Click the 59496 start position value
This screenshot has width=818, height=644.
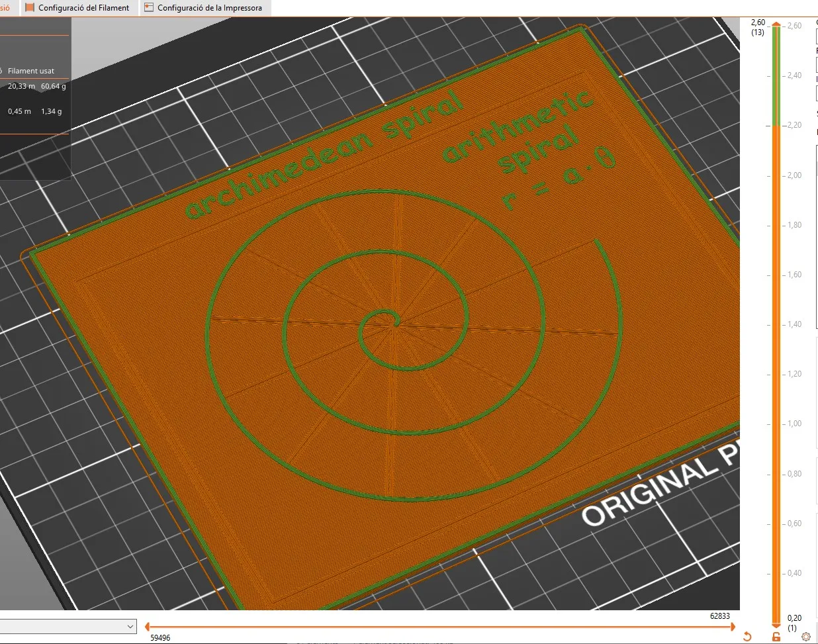[159, 637]
